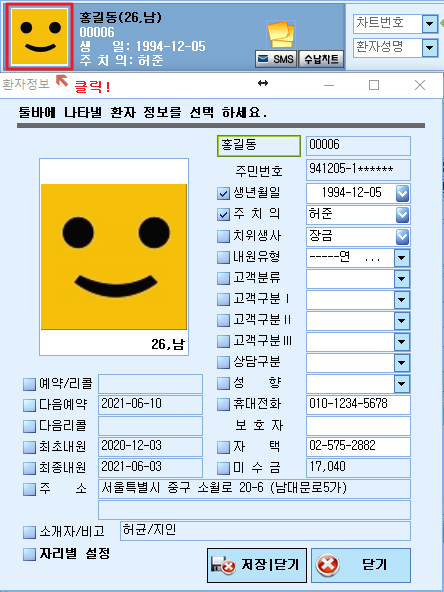Tick the 미수금 checkbox
The width and height of the screenshot is (444, 592).
pyautogui.click(x=224, y=468)
